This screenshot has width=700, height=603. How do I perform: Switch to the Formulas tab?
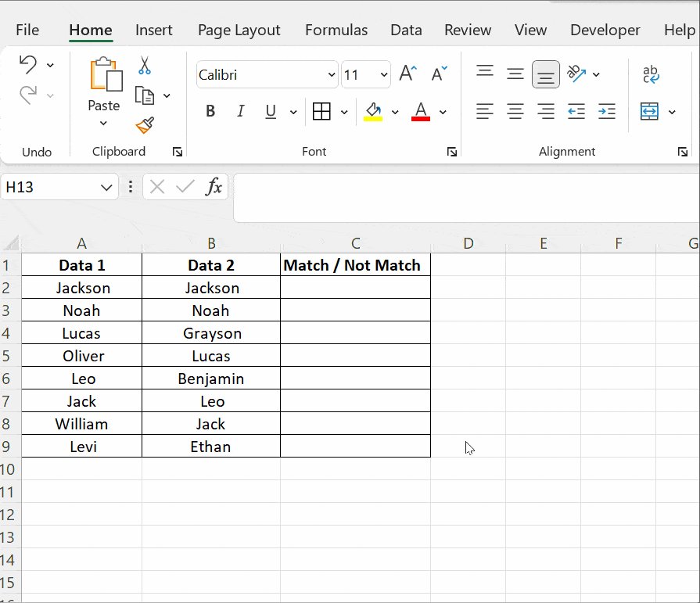tap(336, 30)
